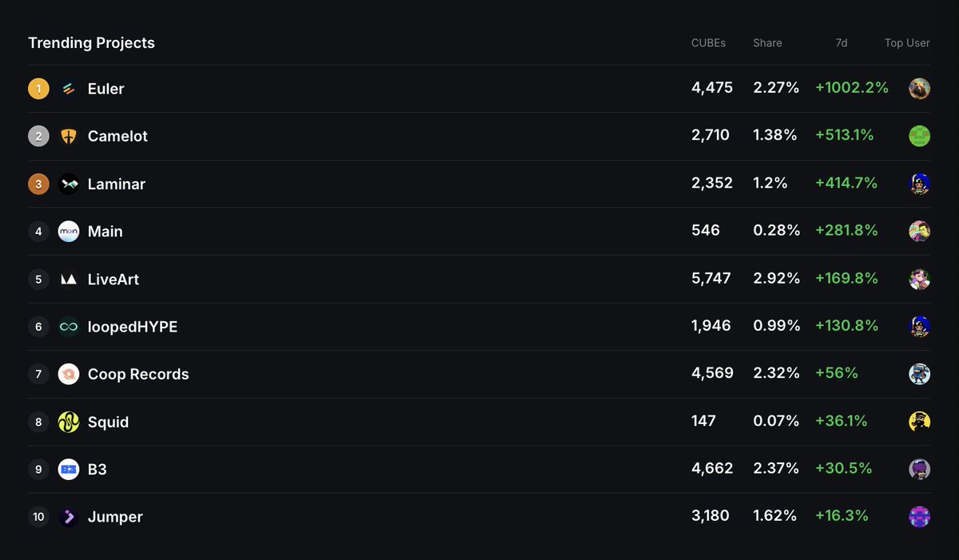The height and width of the screenshot is (560, 959).
Task: Open Jumper's purple top user avatar
Action: (x=919, y=517)
